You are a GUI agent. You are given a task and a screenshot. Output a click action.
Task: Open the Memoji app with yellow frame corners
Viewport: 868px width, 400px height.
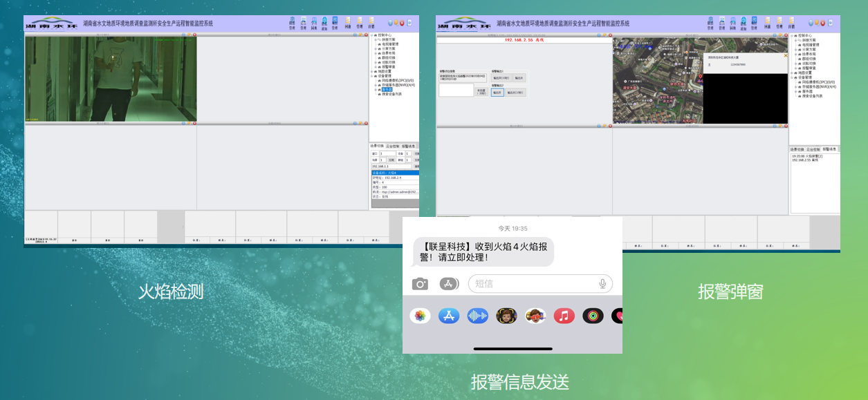point(506,316)
